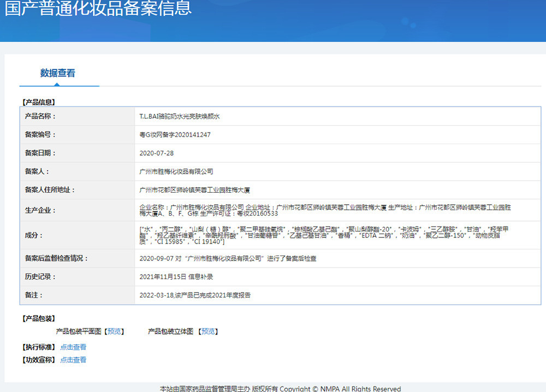Select address 广州市花都区狮岭镇芙蓉工业园胜梅大厦
Screen dimensions: 546x392
[x=195, y=190]
